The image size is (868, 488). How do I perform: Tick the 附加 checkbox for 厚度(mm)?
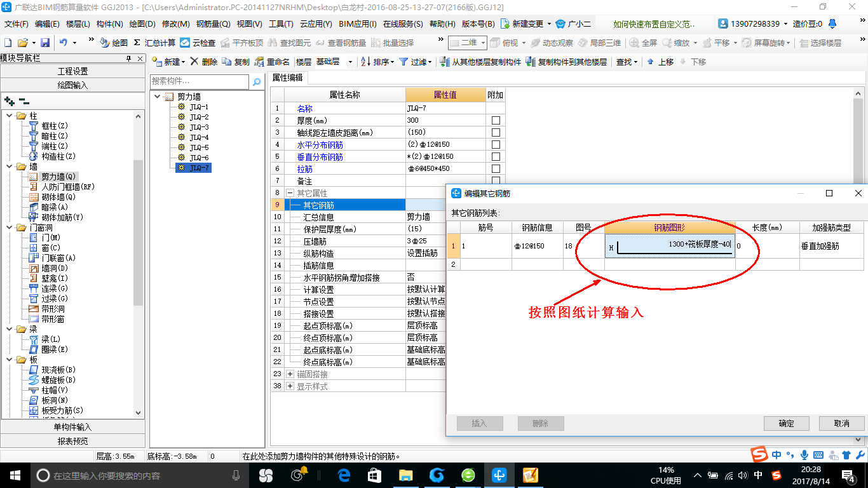pyautogui.click(x=496, y=121)
